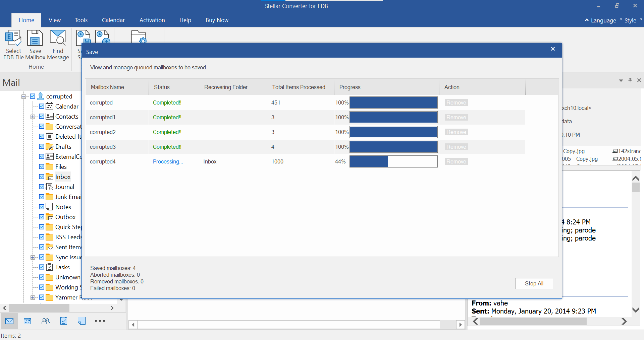Viewport: 644px width, 340px height.
Task: Open the Activation ribbon tab
Action: [x=152, y=20]
